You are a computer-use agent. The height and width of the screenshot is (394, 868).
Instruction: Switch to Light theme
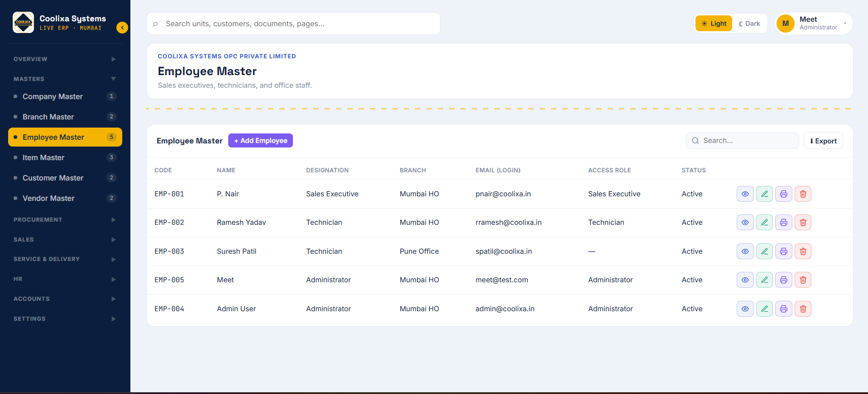coord(714,24)
